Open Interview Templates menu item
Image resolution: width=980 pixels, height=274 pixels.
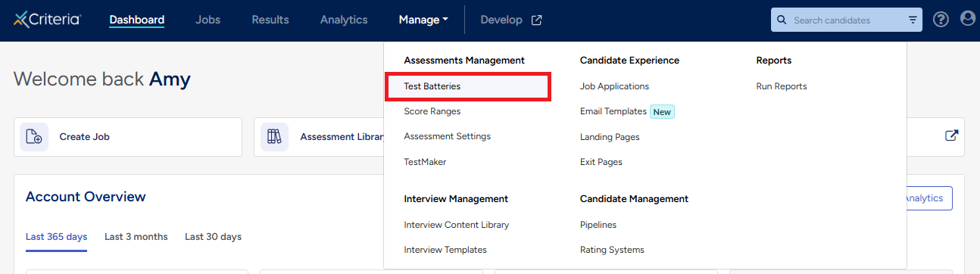point(445,250)
